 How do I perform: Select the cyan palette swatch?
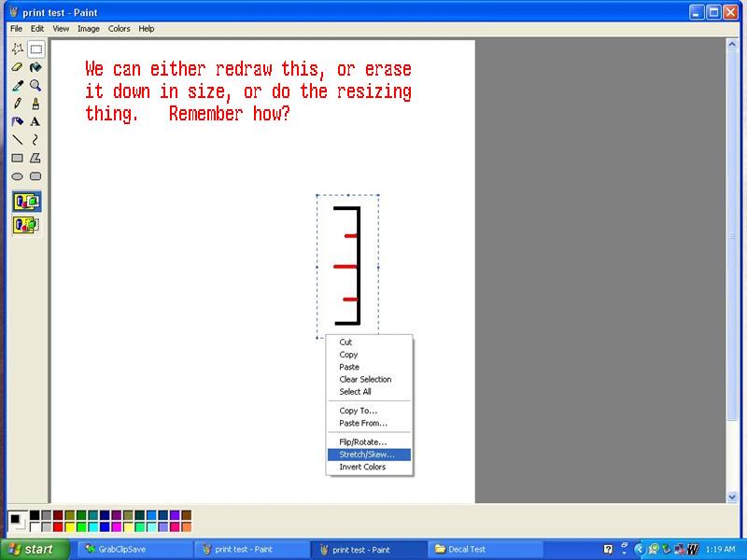(x=93, y=526)
